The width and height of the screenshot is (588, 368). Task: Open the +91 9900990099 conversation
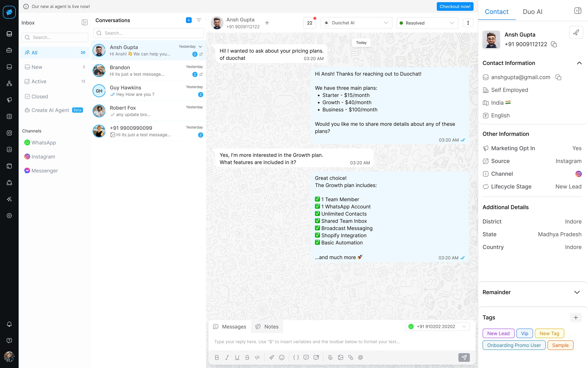[x=149, y=131]
